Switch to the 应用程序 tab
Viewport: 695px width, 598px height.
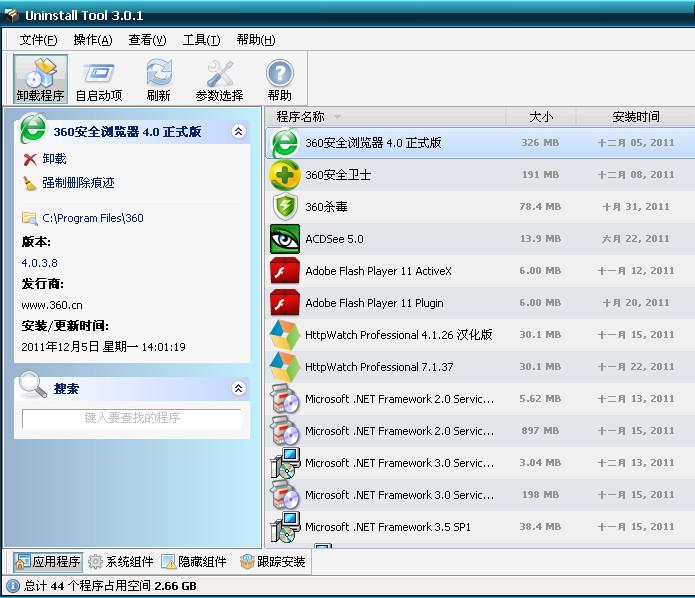(47, 562)
